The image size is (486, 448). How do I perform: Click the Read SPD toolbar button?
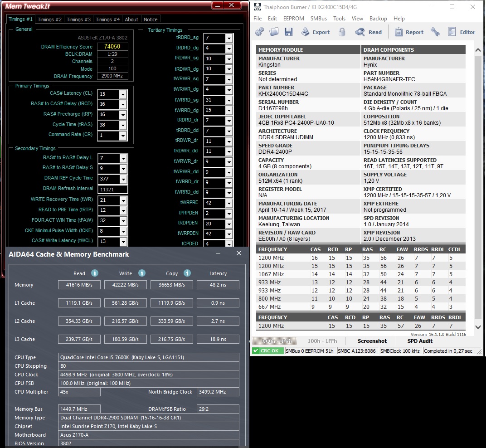coord(369,32)
